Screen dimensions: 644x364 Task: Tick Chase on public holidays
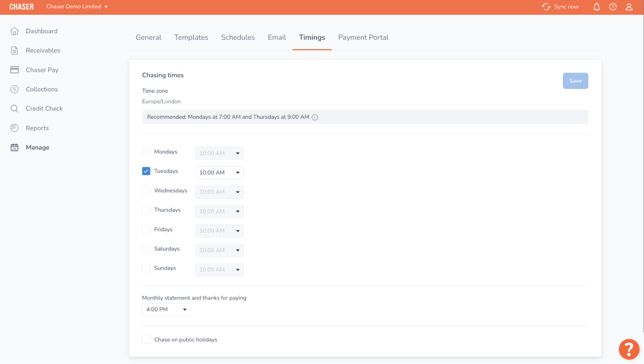146,340
